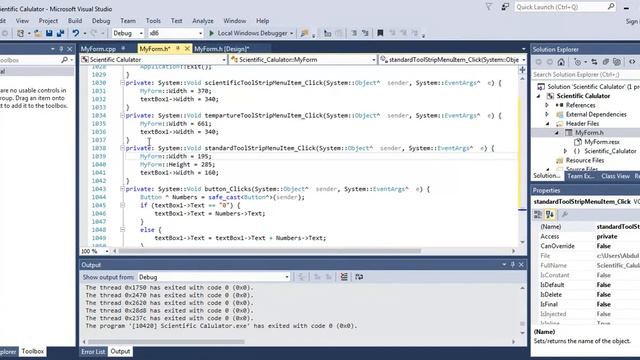Click the Alphabetical sort icon in Properties
640x360 pixels.
pyautogui.click(x=550, y=214)
